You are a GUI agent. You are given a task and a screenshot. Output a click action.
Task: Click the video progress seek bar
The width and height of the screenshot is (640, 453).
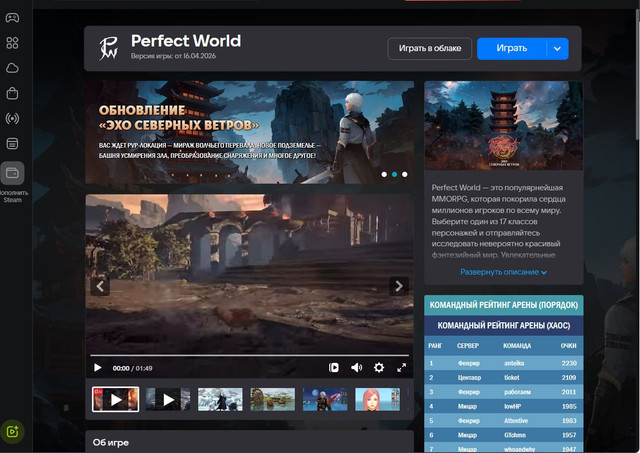(x=250, y=355)
